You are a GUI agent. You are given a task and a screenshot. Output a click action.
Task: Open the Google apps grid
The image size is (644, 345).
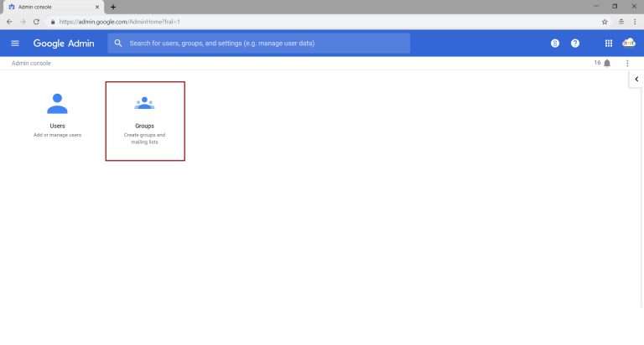point(609,43)
